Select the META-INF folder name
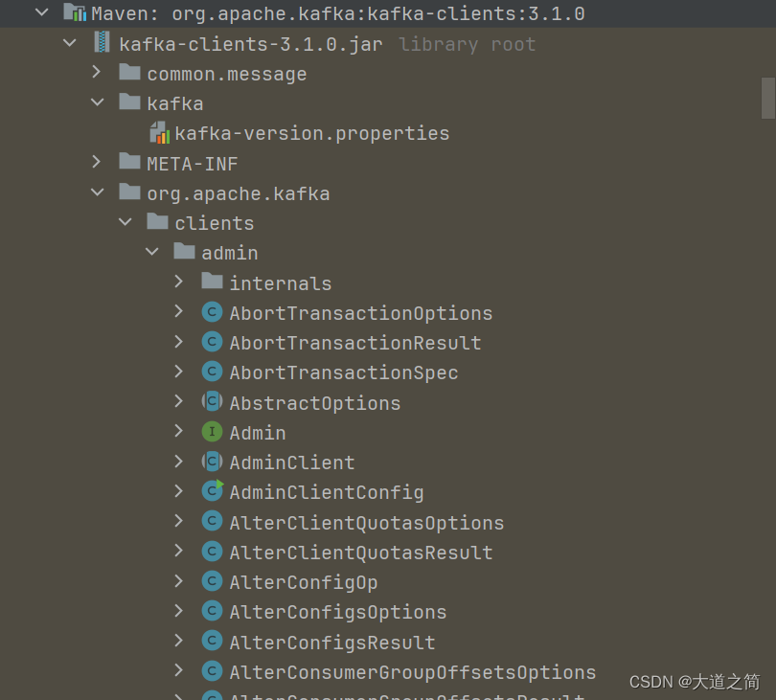Viewport: 776px width, 700px height. (x=193, y=164)
